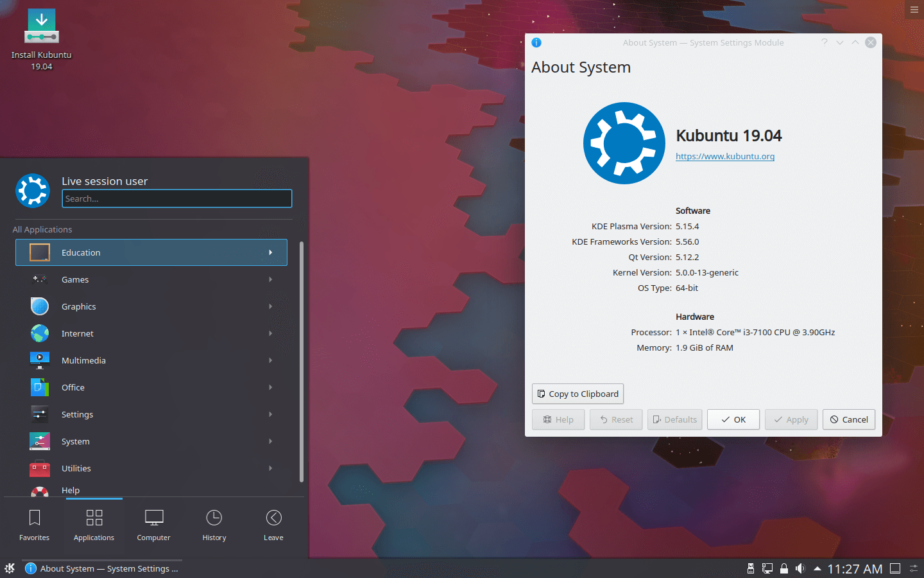Switch to the Favorites tab
Screen dimensions: 924x578
pyautogui.click(x=35, y=525)
